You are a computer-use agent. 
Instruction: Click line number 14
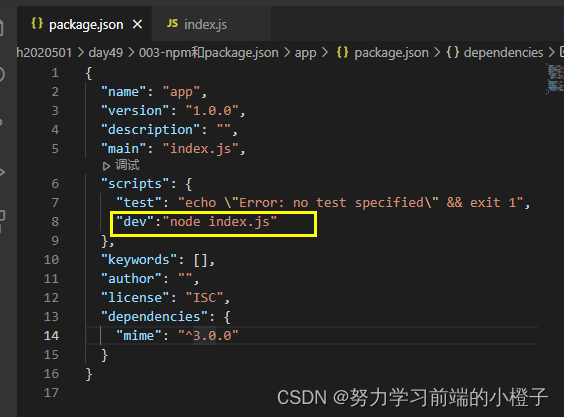point(51,336)
